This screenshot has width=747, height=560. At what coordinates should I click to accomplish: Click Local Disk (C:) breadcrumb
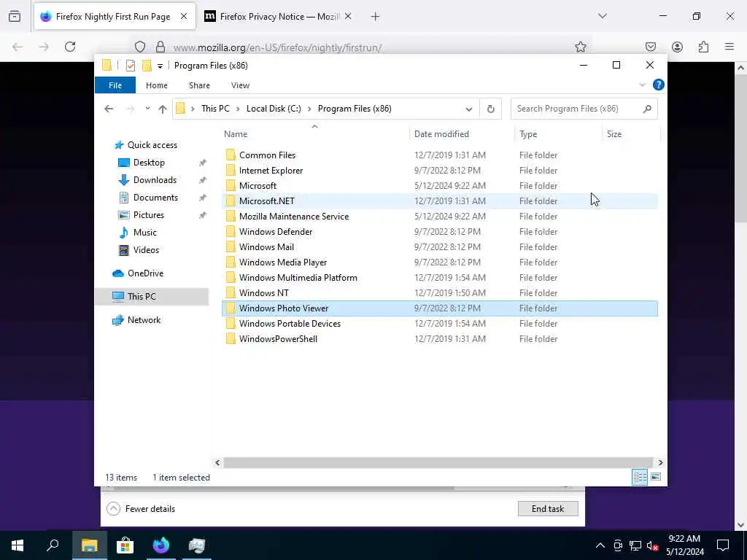274,109
